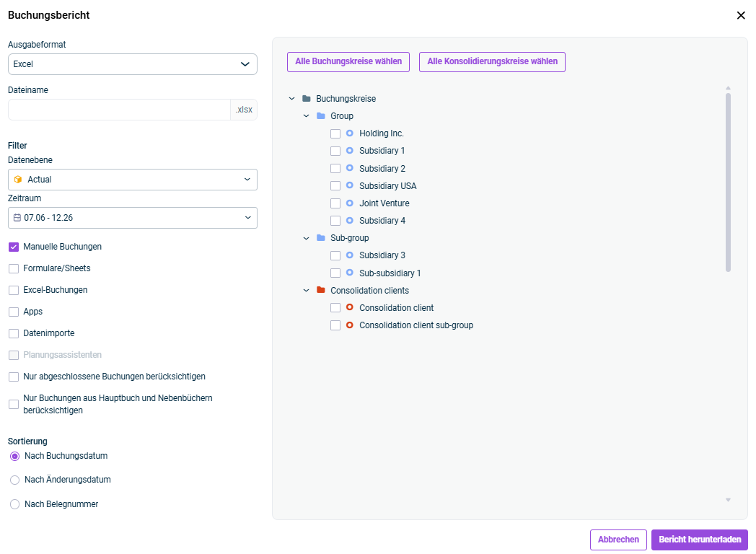Click the blue Group folder icon
This screenshot has height=554, width=756.
tap(321, 116)
